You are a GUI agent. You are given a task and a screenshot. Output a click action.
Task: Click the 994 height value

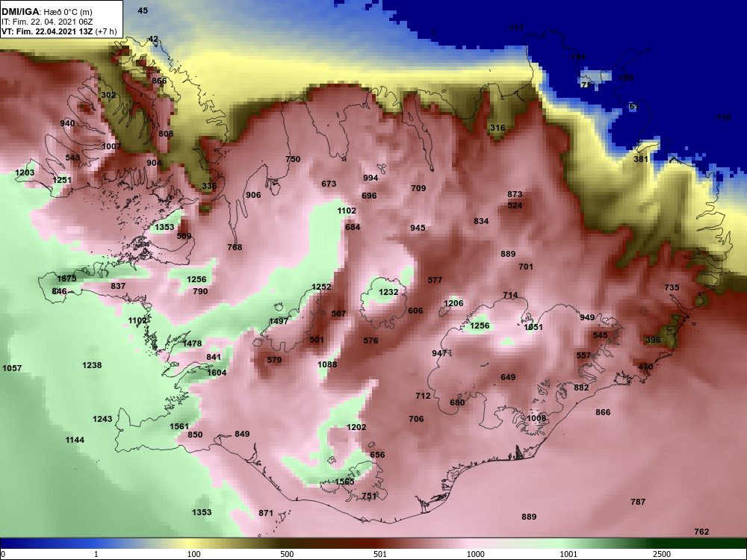[x=371, y=178]
